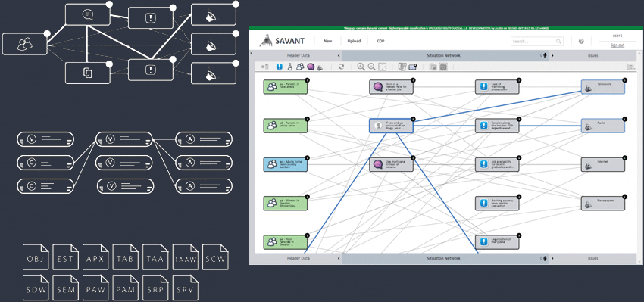The image size is (644, 302).
Task: Click the zoom out magnifier
Action: (x=372, y=67)
